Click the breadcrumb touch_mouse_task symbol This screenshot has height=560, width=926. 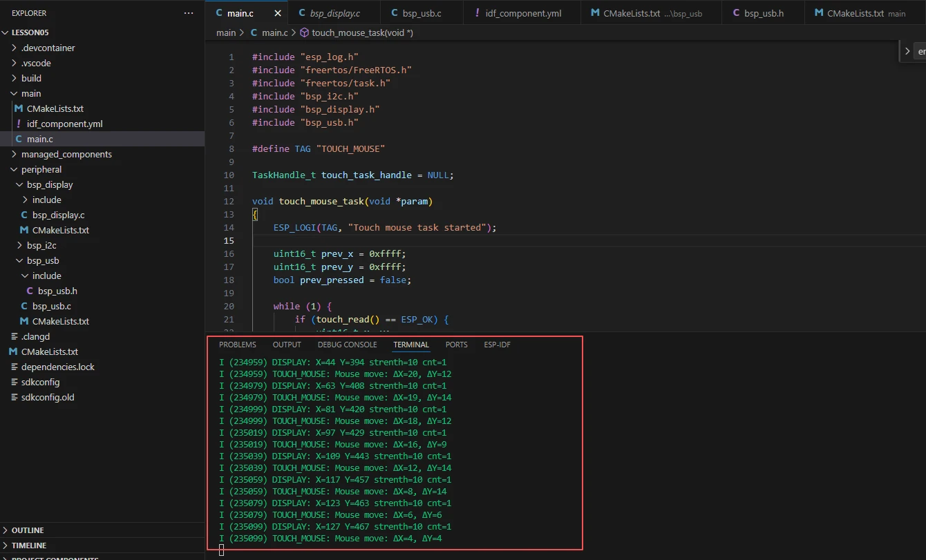pos(361,32)
